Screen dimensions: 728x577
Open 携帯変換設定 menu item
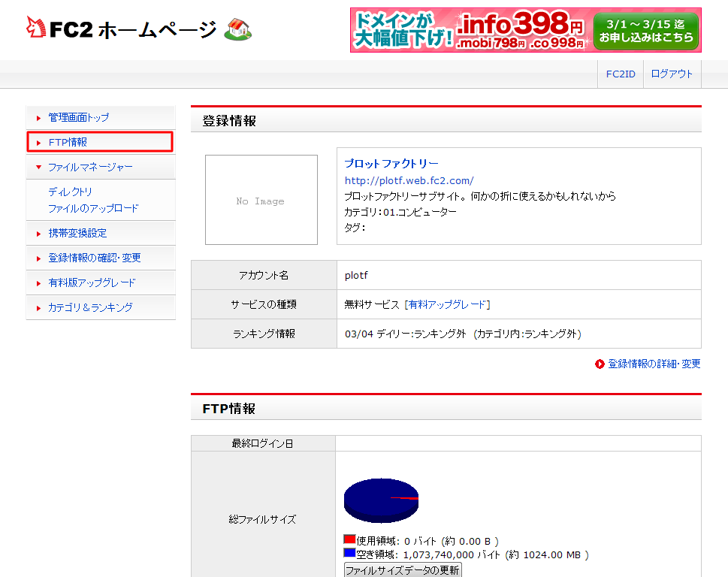[77, 233]
